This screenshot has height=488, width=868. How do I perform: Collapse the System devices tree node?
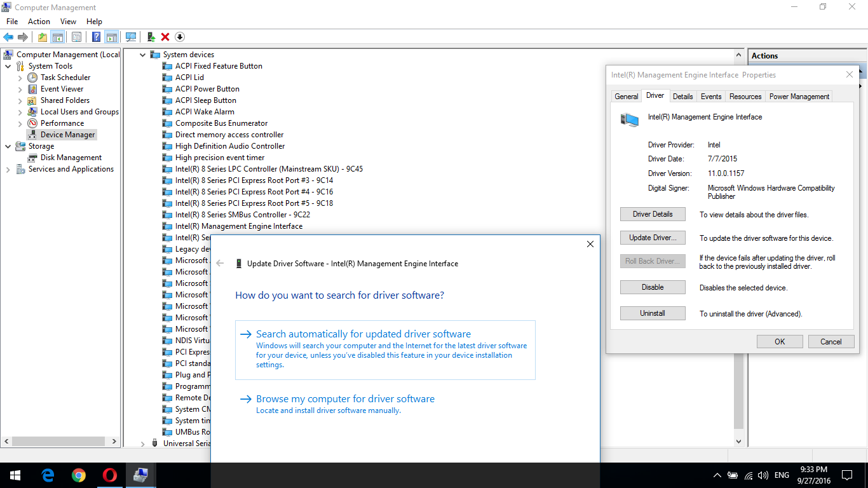click(x=143, y=55)
